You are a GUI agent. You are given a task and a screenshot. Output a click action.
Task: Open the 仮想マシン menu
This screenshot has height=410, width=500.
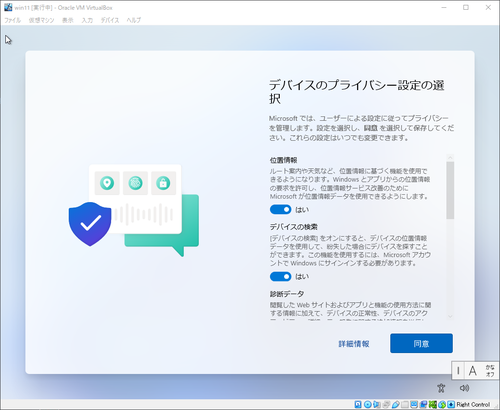pos(41,20)
